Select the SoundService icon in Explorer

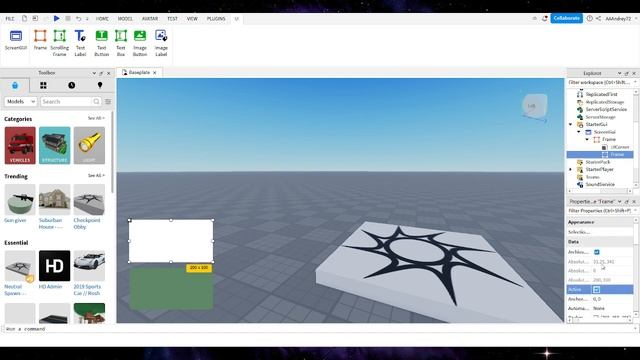pyautogui.click(x=580, y=184)
